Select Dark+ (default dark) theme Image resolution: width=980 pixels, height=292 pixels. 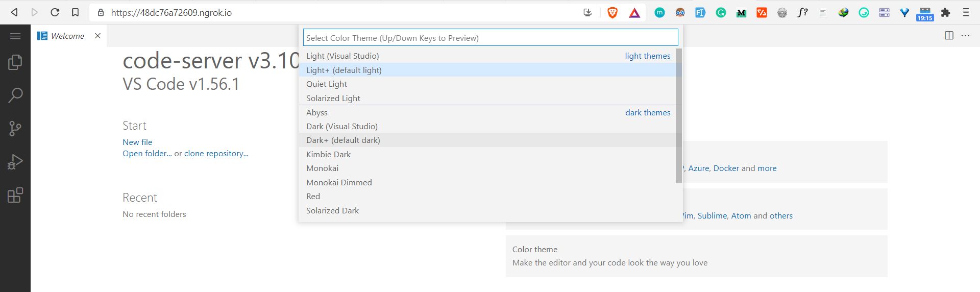coord(343,140)
